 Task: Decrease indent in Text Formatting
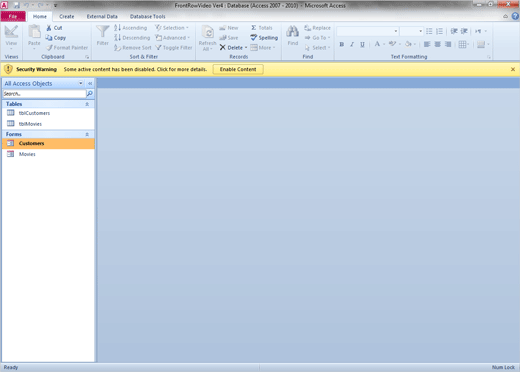(x=454, y=31)
